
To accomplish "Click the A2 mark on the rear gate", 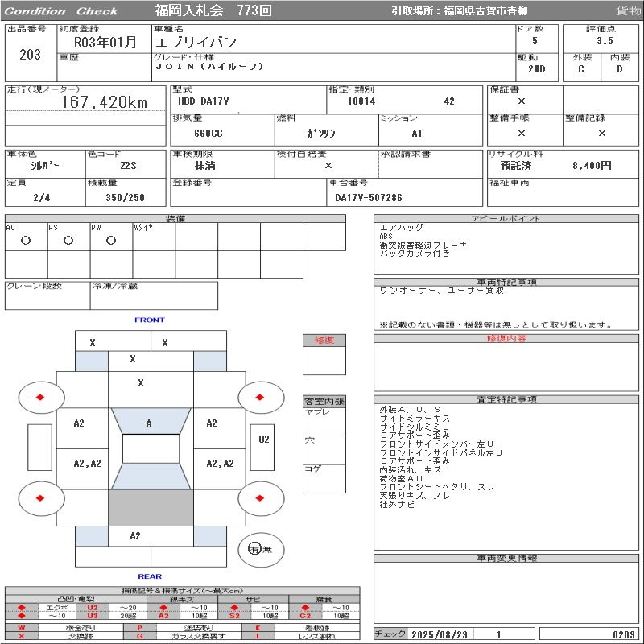I will point(135,535).
